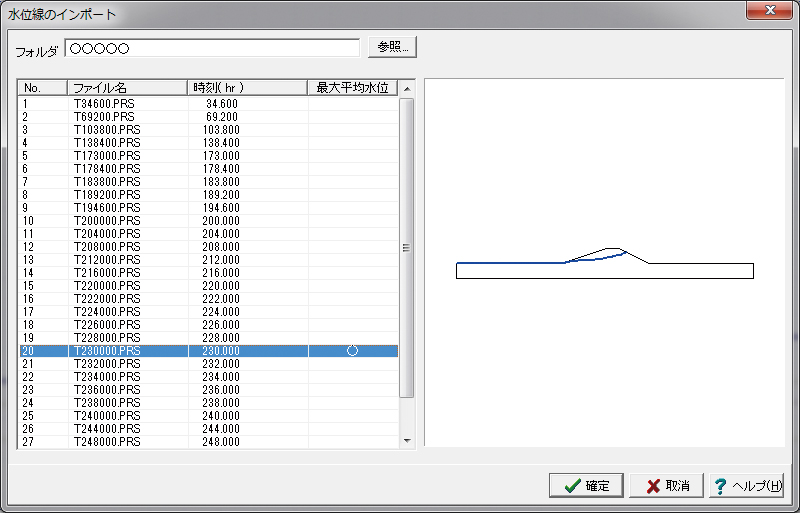Screen dimensions: 800x513
Task: Select file T200000.PRS
Action: [x=107, y=221]
